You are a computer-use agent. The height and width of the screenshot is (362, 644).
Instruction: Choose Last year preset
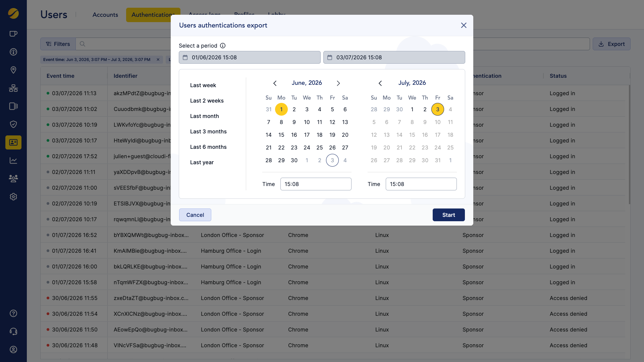tap(202, 162)
